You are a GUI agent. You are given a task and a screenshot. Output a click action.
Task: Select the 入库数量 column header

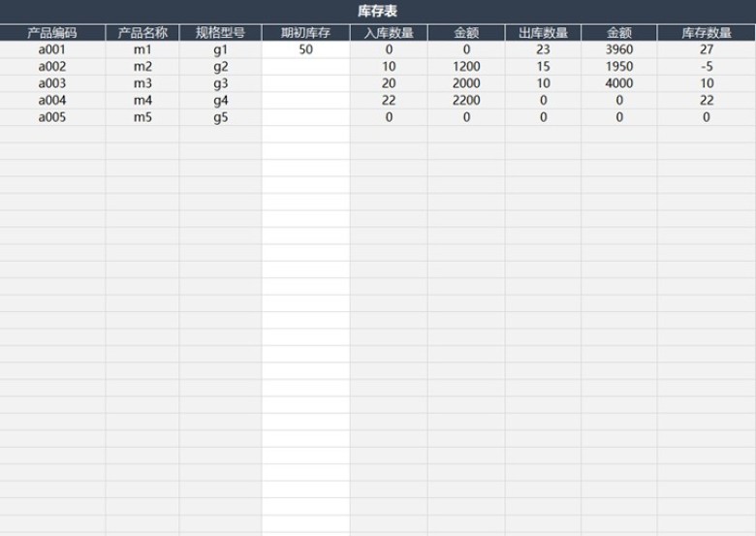pyautogui.click(x=389, y=33)
